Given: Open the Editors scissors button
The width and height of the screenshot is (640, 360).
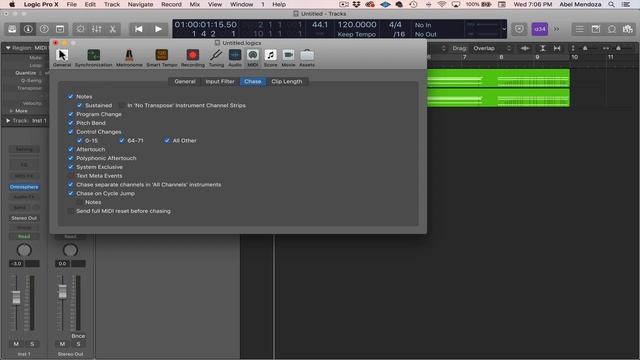Looking at the screenshot, I should coord(112,29).
